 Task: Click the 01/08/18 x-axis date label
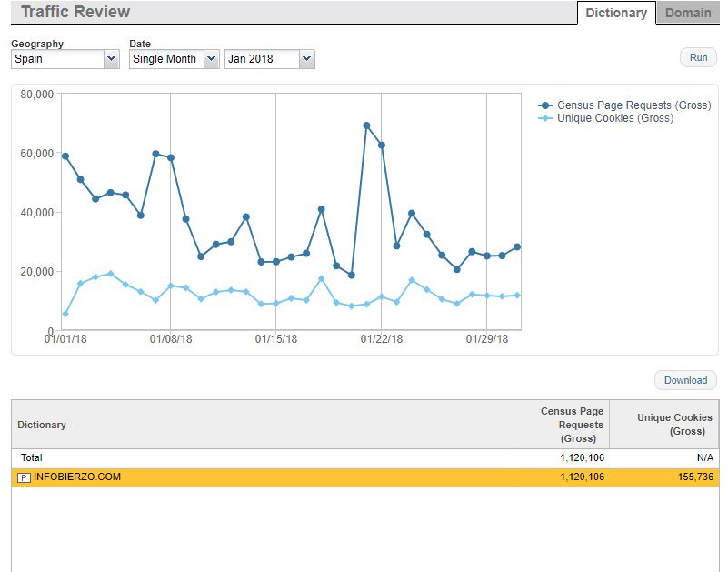tap(171, 339)
